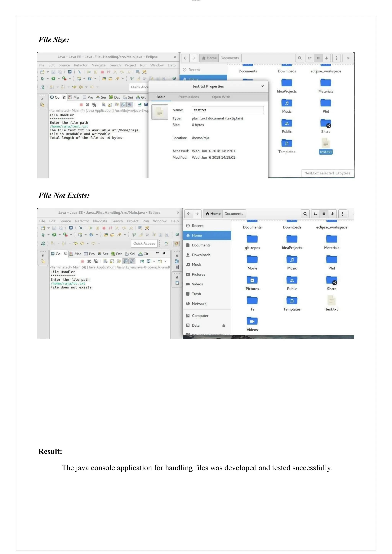Viewport: 392px width, 554px height.
Task: Select Recent in File Not Exists sidebar
Action: pyautogui.click(x=207, y=226)
